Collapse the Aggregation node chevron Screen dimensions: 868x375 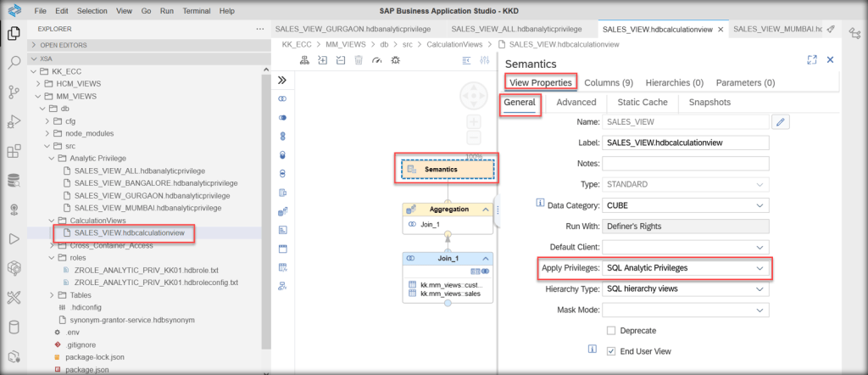coord(486,209)
